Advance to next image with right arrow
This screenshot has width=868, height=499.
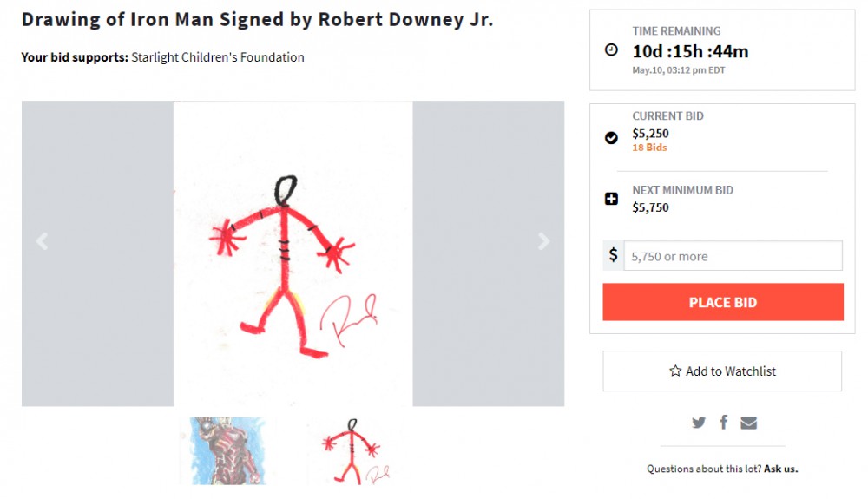pyautogui.click(x=544, y=242)
